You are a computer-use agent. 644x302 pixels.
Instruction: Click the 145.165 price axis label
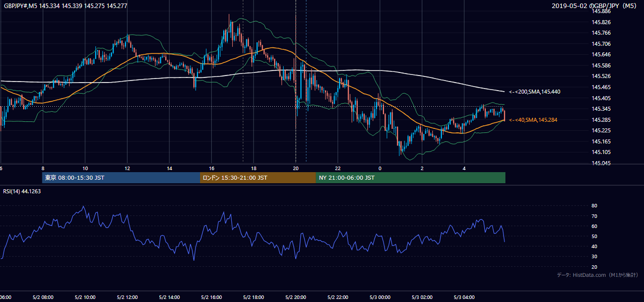(x=601, y=141)
